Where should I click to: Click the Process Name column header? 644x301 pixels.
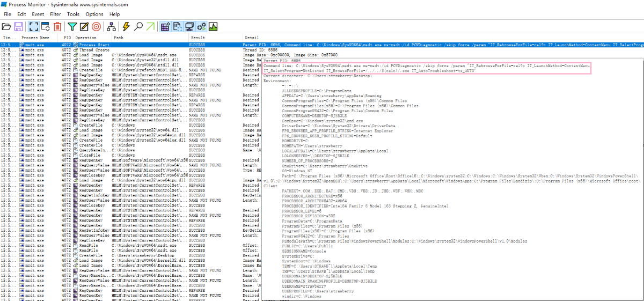click(x=40, y=38)
